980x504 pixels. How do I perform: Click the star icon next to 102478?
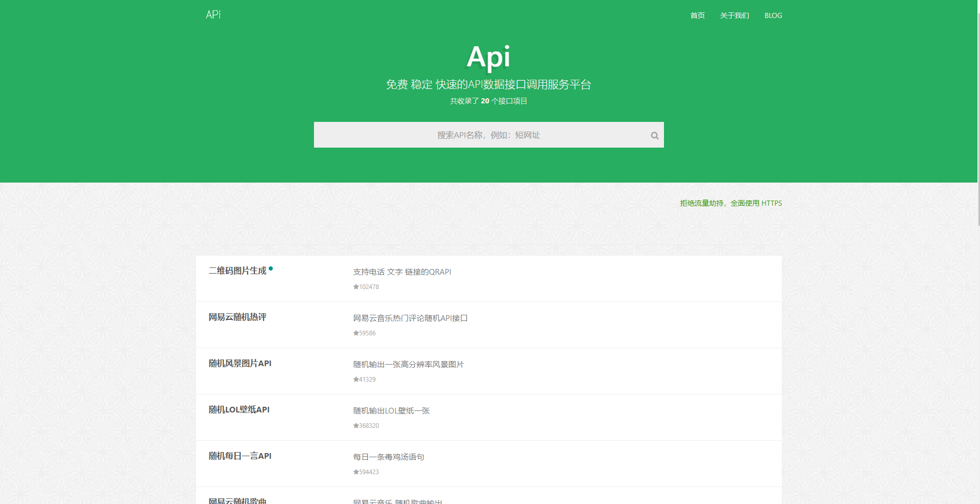coord(355,286)
